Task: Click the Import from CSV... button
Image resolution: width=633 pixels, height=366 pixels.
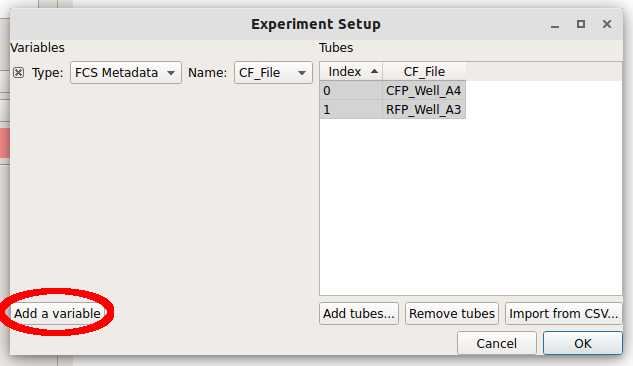Action: click(564, 314)
